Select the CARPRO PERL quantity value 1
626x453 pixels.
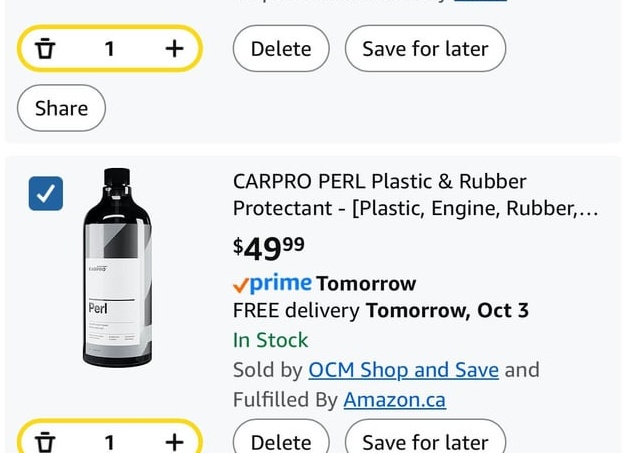(110, 443)
